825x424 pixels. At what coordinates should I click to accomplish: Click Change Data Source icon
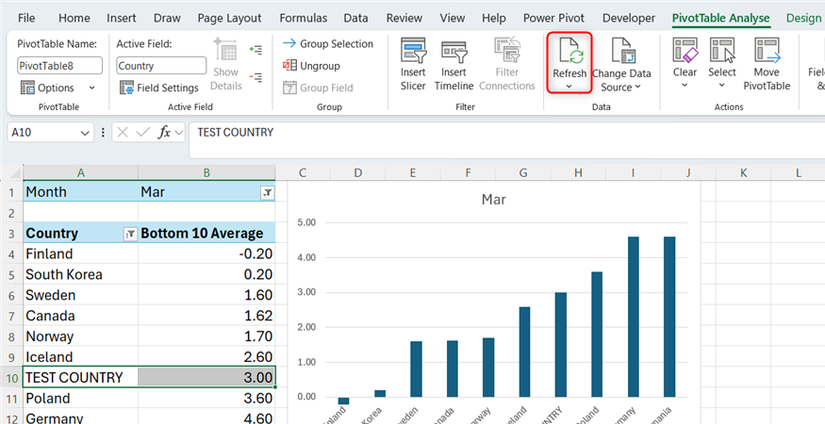click(x=624, y=51)
